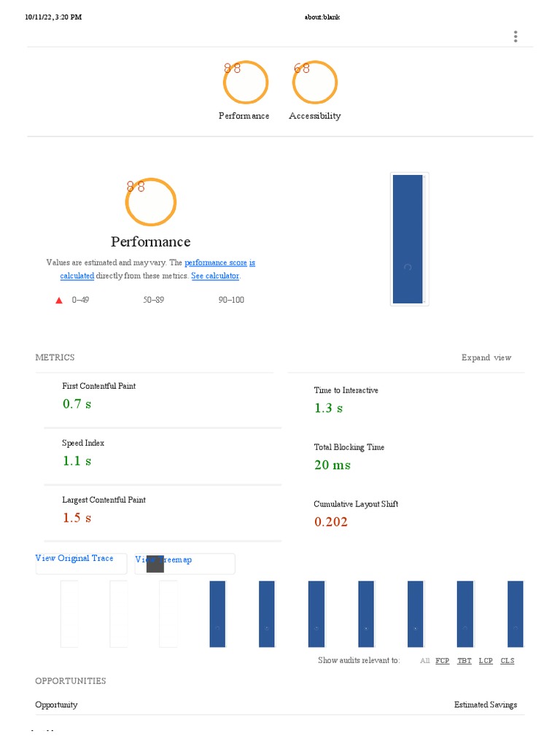Show audits relevant to LCP
Viewport: 560px width, 747px height.
pos(486,661)
